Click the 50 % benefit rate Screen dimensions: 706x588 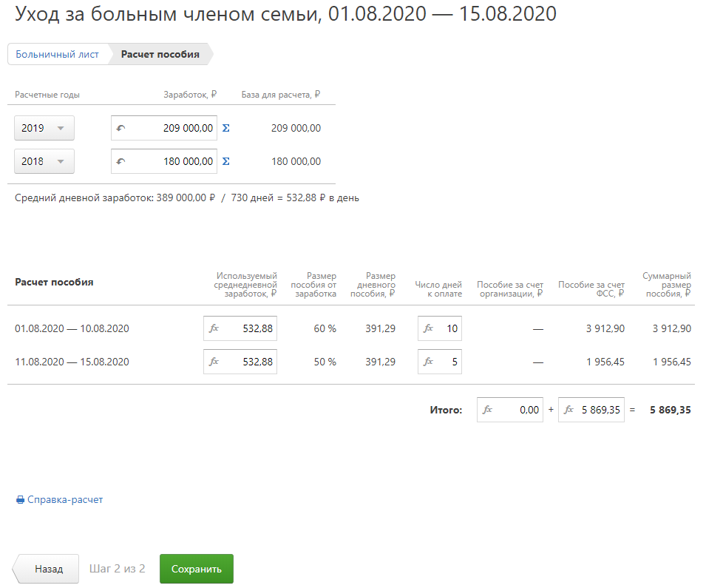coord(325,362)
